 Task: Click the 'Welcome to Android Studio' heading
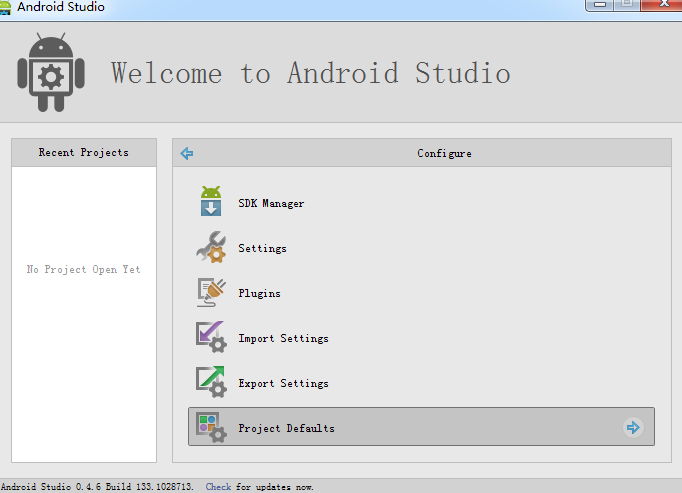pyautogui.click(x=311, y=73)
